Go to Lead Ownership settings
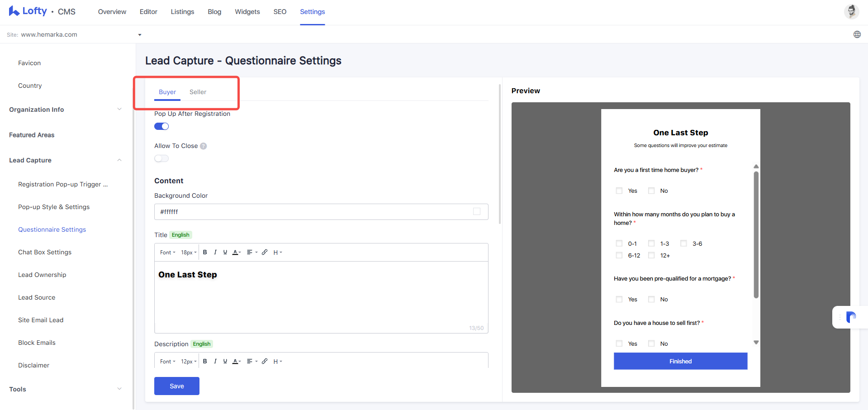This screenshot has height=410, width=868. point(42,275)
